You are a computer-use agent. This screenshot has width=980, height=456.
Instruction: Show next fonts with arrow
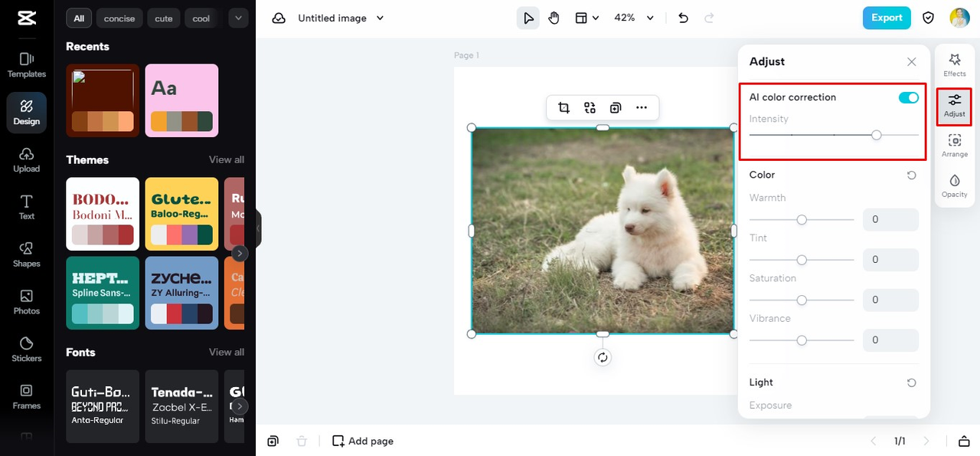[240, 406]
